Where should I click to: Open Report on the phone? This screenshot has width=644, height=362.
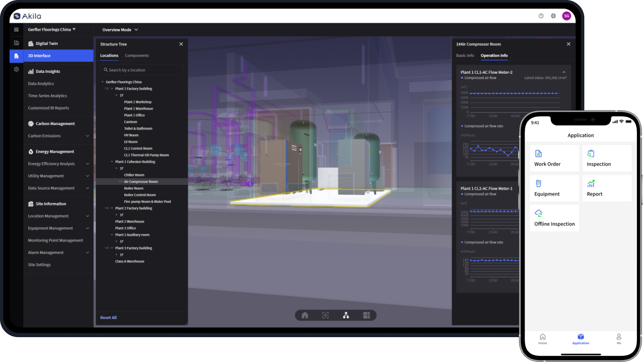click(x=607, y=188)
